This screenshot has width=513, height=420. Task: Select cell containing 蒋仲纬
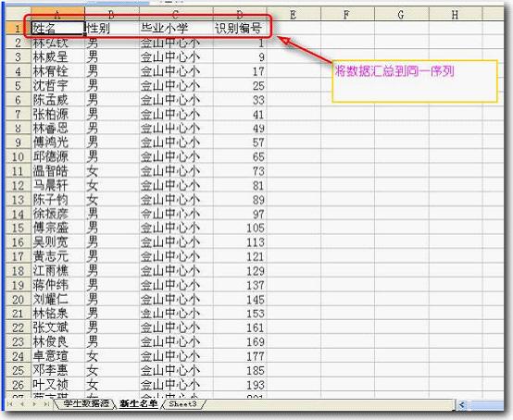tap(57, 285)
